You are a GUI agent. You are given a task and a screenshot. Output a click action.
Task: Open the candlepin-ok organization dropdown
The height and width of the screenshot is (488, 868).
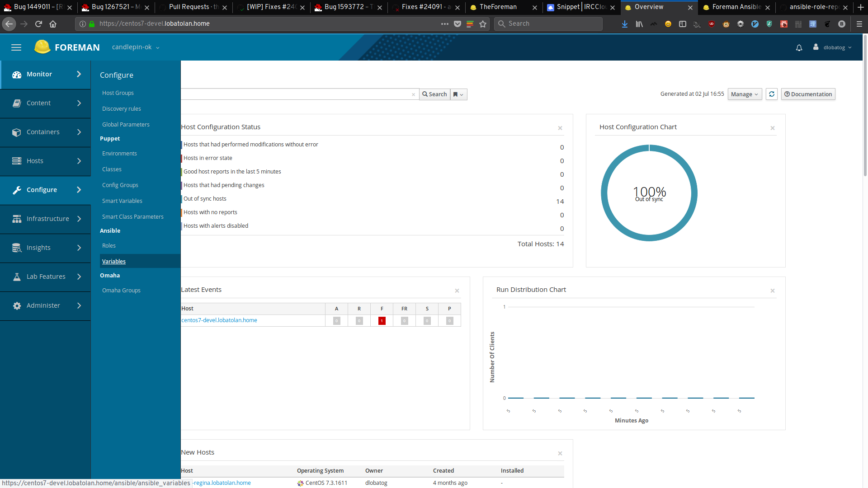(x=136, y=47)
